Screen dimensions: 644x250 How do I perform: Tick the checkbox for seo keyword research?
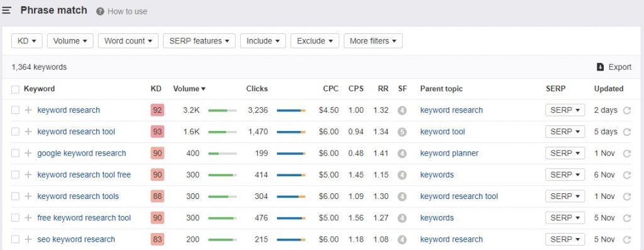15,239
